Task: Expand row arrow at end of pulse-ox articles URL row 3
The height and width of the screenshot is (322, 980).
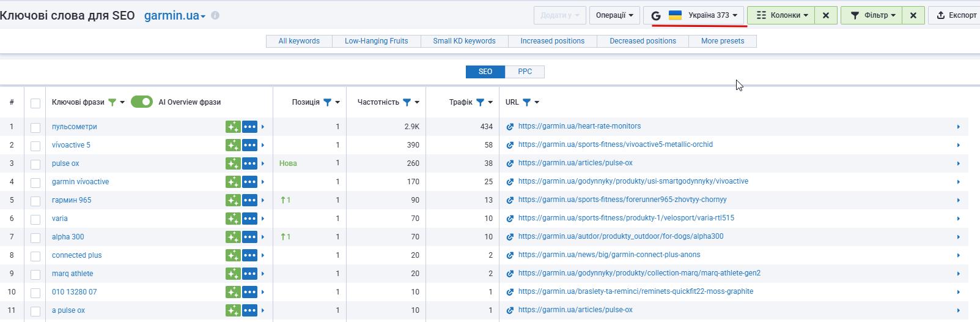Action: pos(958,163)
